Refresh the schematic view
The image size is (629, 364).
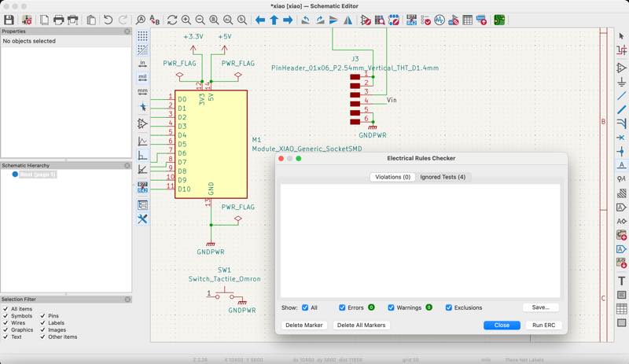coord(172,20)
